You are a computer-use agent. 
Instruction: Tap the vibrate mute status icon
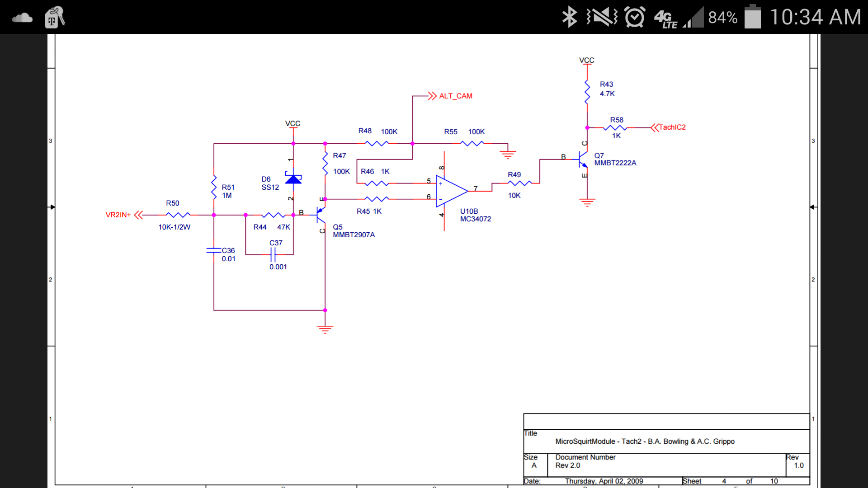pyautogui.click(x=602, y=18)
